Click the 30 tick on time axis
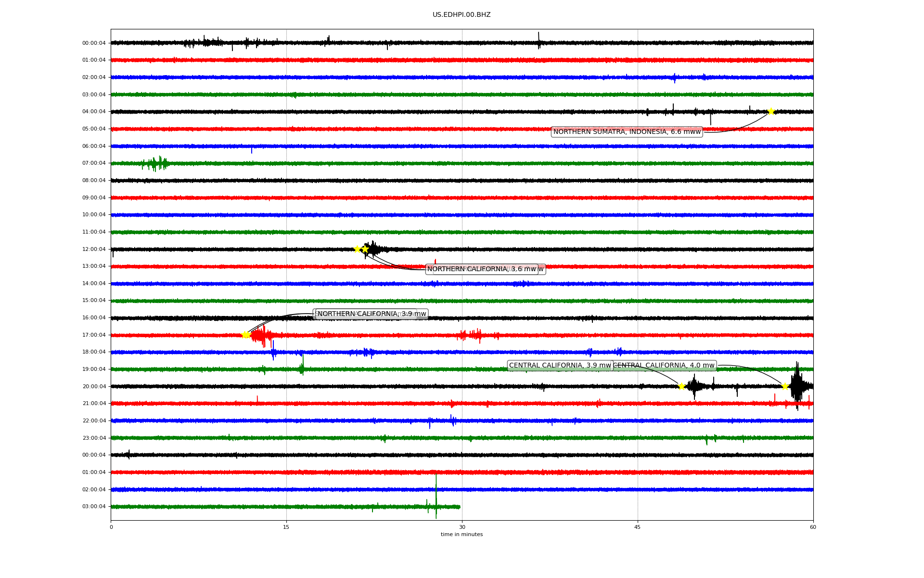The height and width of the screenshot is (578, 924). click(x=462, y=527)
